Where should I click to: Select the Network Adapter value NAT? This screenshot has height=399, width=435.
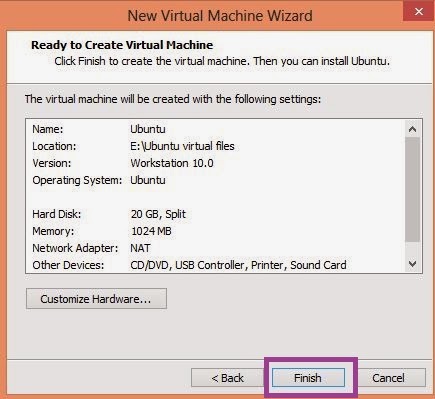[x=140, y=248]
